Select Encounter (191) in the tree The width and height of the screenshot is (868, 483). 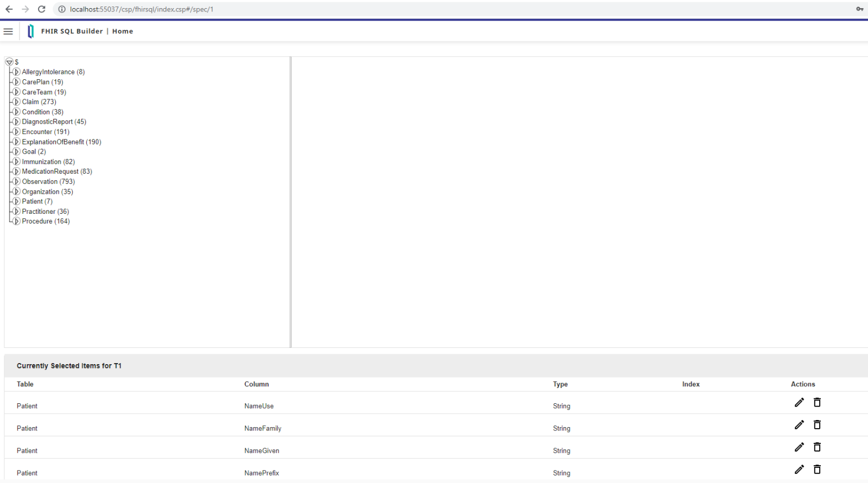[x=46, y=132]
